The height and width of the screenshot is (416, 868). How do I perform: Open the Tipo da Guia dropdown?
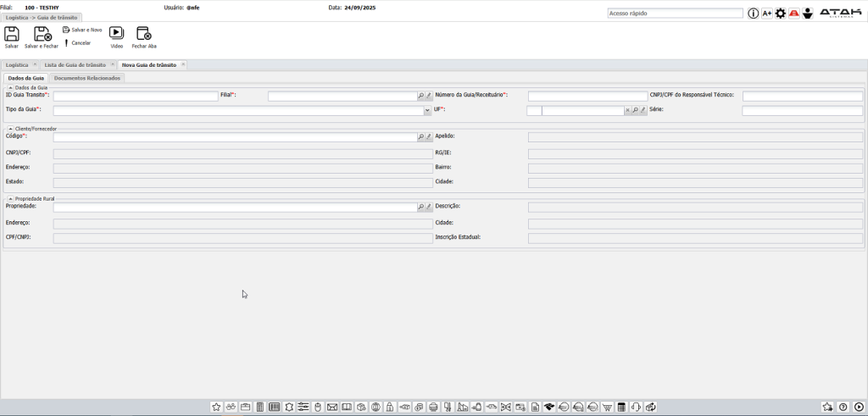click(427, 111)
